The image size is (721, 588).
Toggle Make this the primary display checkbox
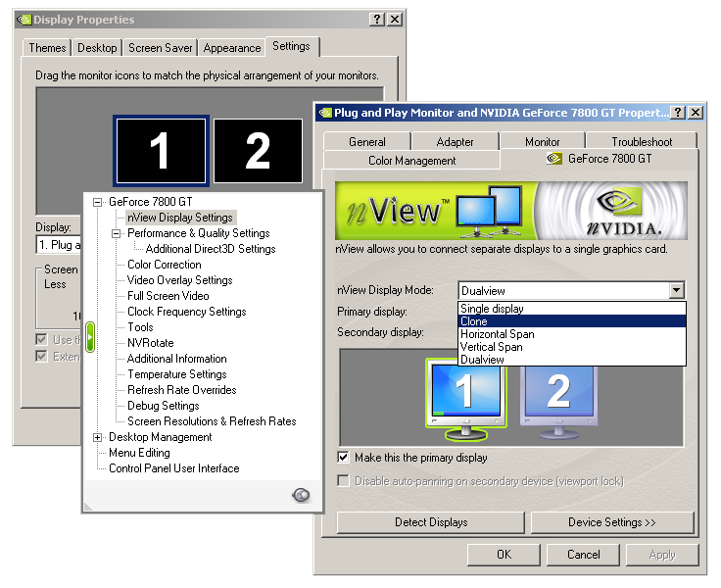[343, 458]
